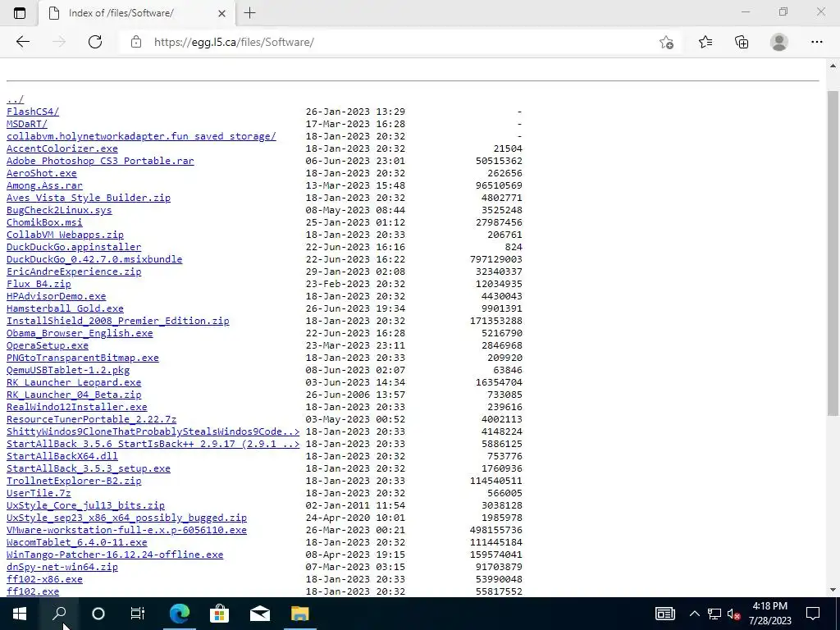This screenshot has width=840, height=630.
Task: Open Microsoft Store from taskbar
Action: (x=219, y=614)
